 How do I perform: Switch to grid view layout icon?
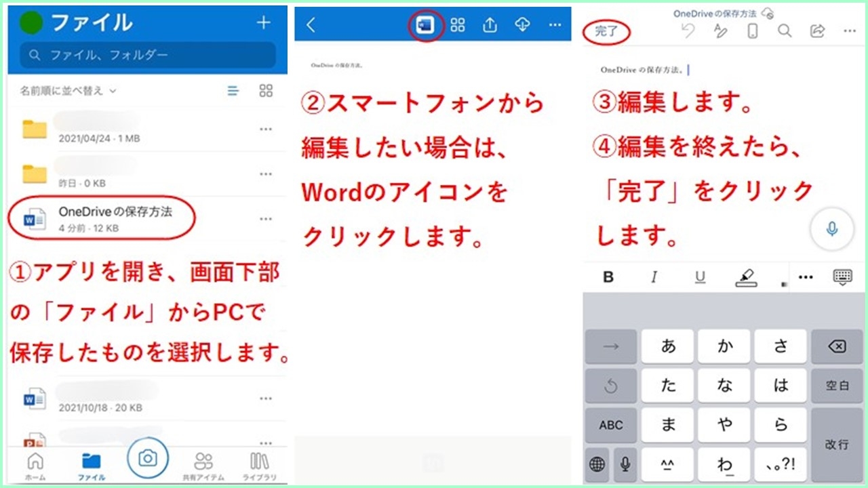tap(266, 91)
